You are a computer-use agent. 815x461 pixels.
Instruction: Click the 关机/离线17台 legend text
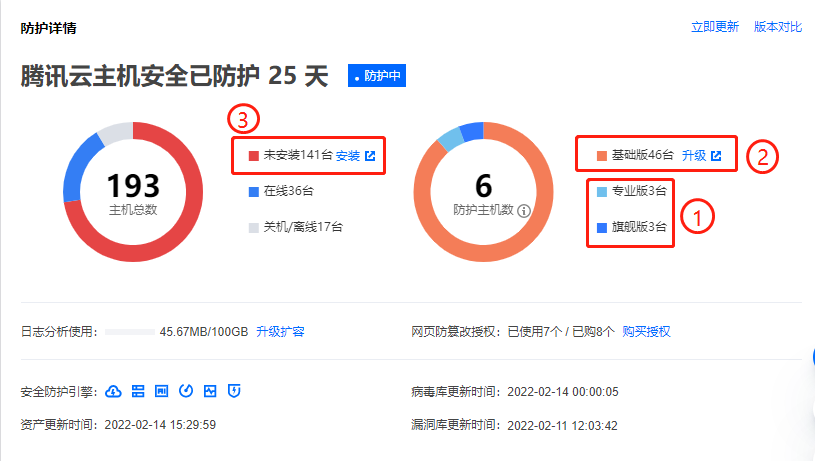click(303, 227)
